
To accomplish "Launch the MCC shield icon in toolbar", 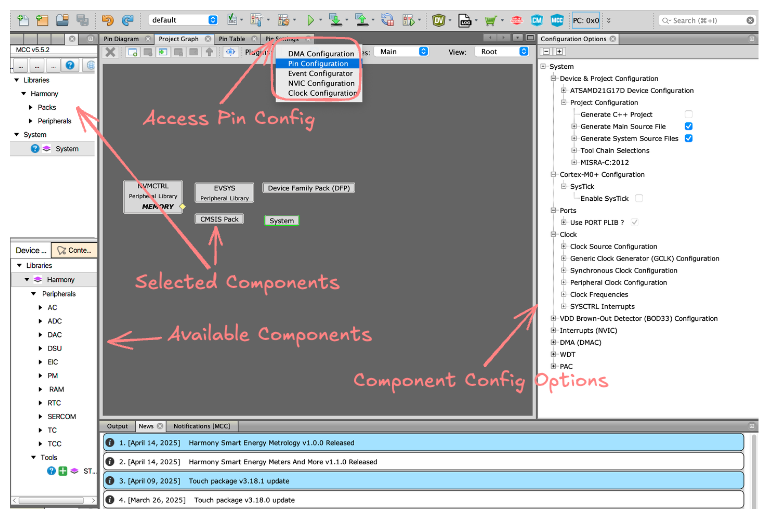I will point(557,20).
